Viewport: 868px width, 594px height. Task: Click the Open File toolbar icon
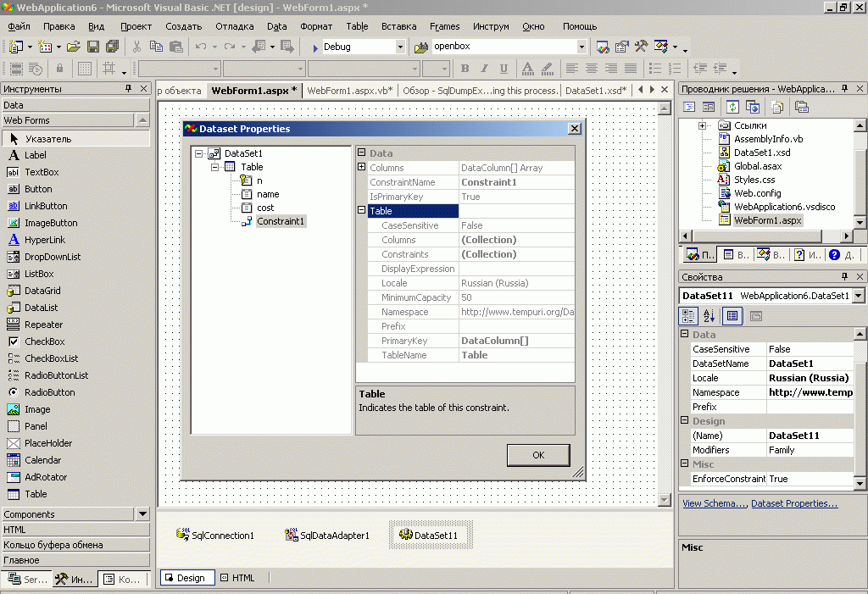[x=74, y=47]
